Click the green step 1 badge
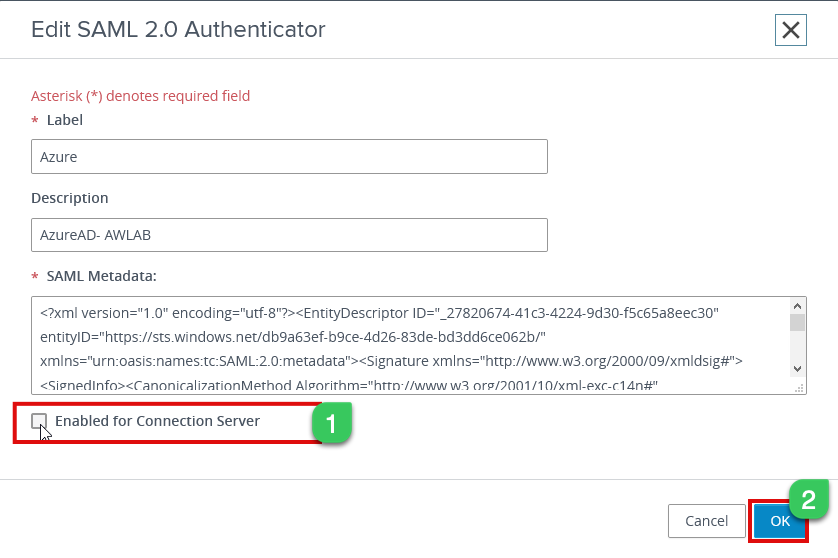This screenshot has height=558, width=838. coord(331,423)
